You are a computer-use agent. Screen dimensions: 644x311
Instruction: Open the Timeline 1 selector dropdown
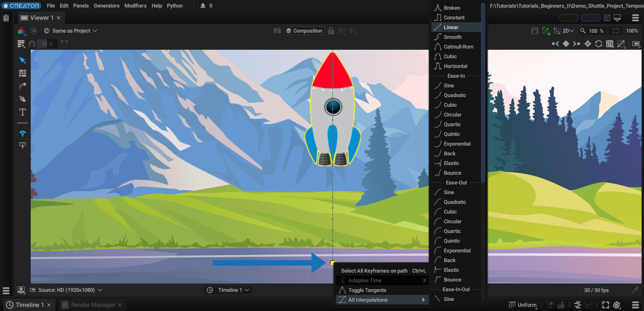point(228,290)
